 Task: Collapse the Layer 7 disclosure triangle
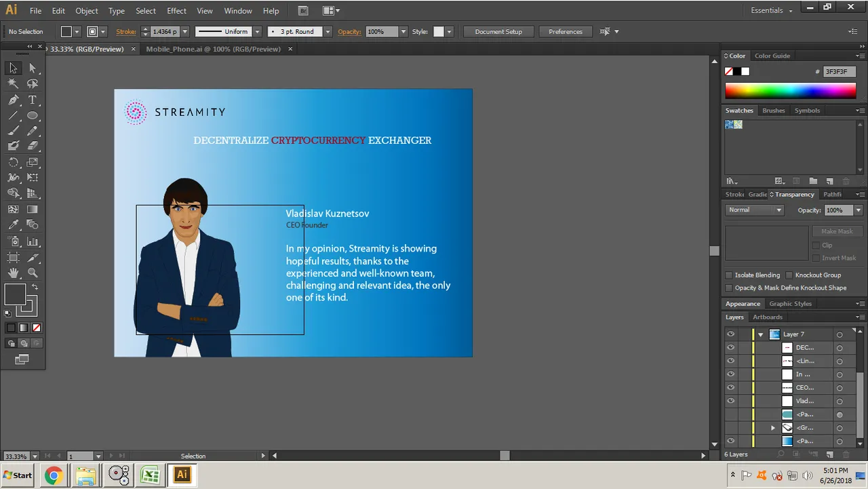click(761, 334)
